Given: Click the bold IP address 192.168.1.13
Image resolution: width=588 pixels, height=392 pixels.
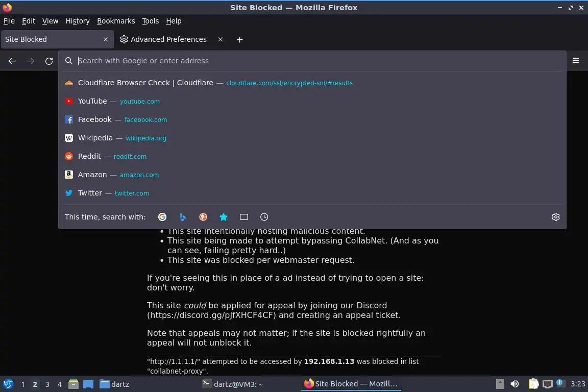Looking at the screenshot, I should (329, 361).
